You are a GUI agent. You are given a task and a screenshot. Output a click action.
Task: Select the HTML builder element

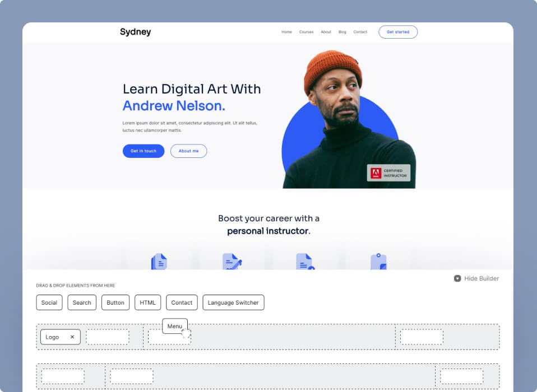(x=147, y=302)
